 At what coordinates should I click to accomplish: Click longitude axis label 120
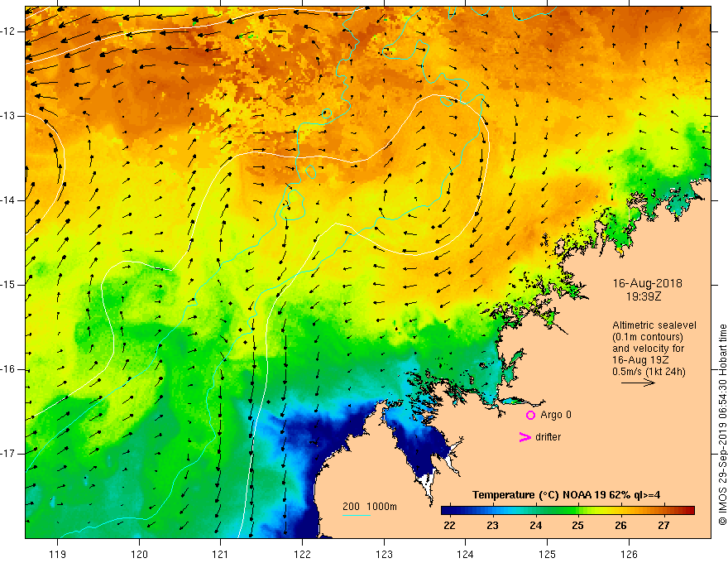tap(139, 554)
